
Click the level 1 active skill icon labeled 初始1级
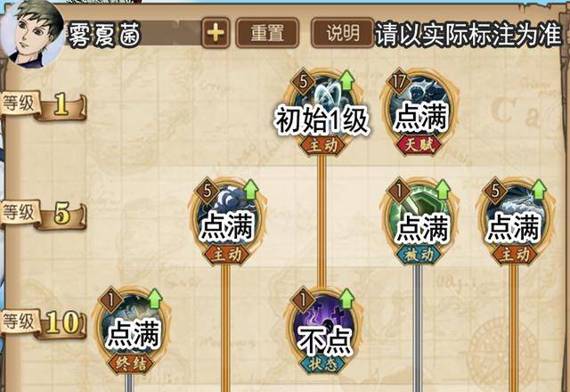[322, 110]
